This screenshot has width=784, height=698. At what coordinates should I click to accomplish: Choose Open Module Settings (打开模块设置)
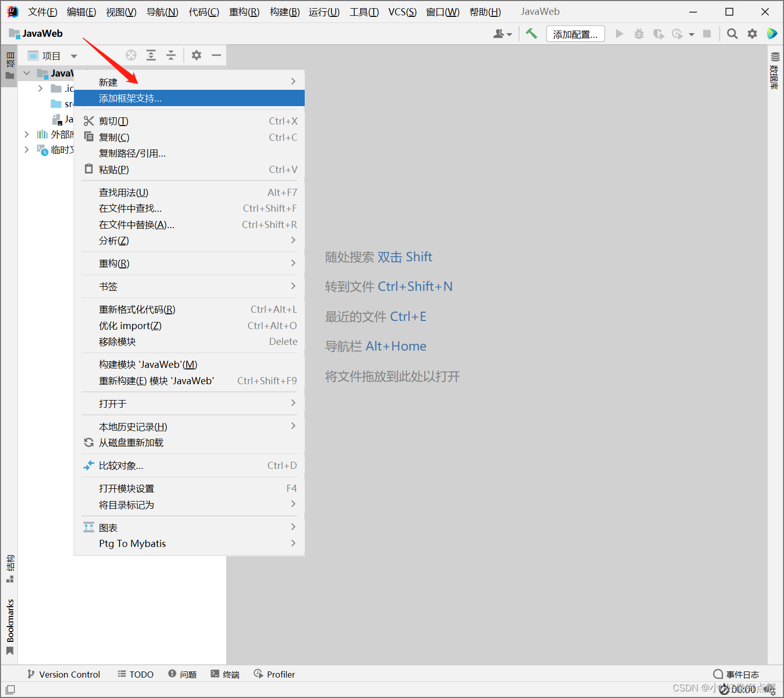point(189,488)
